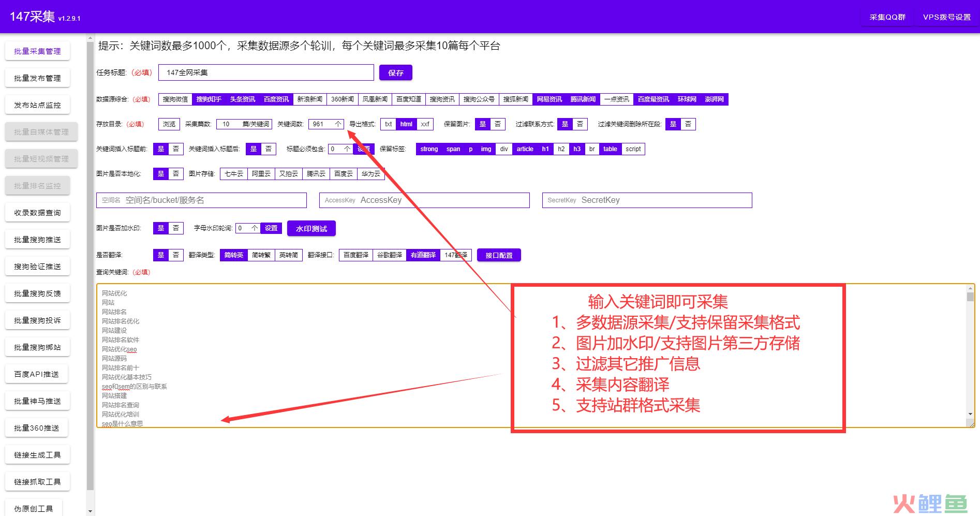Click the 采集QQ群 button
This screenshot has width=980, height=516.
[x=887, y=17]
